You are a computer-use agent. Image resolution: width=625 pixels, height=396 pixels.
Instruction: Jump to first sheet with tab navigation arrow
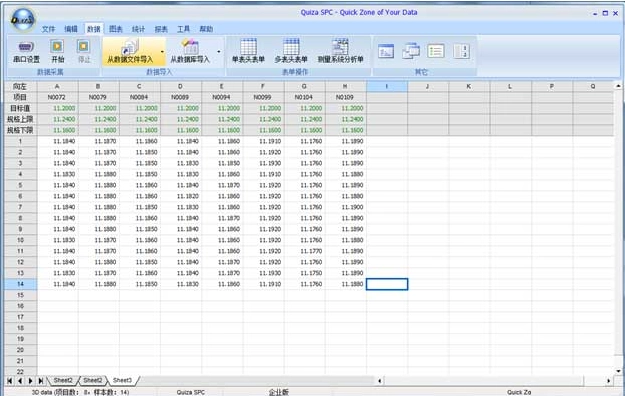point(10,381)
